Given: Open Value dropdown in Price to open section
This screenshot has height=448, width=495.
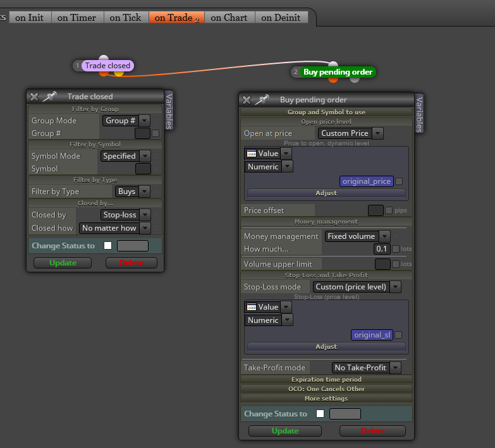Looking at the screenshot, I should click(267, 154).
